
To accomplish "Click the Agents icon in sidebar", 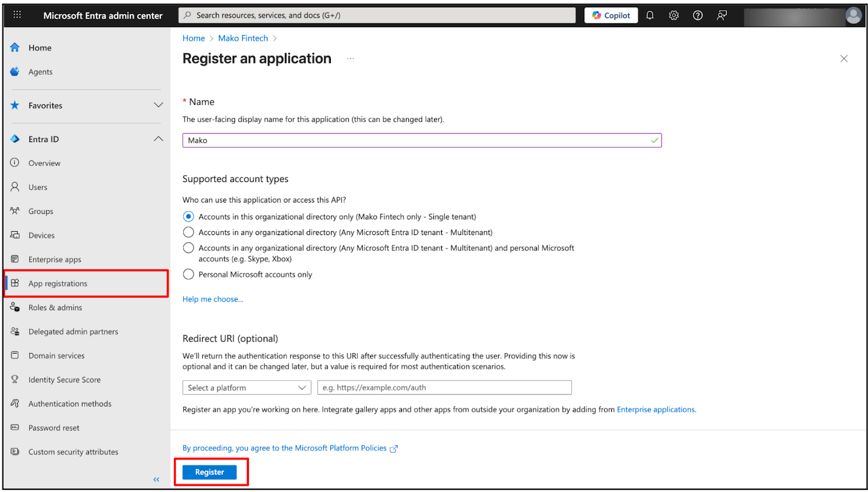I will coord(15,72).
